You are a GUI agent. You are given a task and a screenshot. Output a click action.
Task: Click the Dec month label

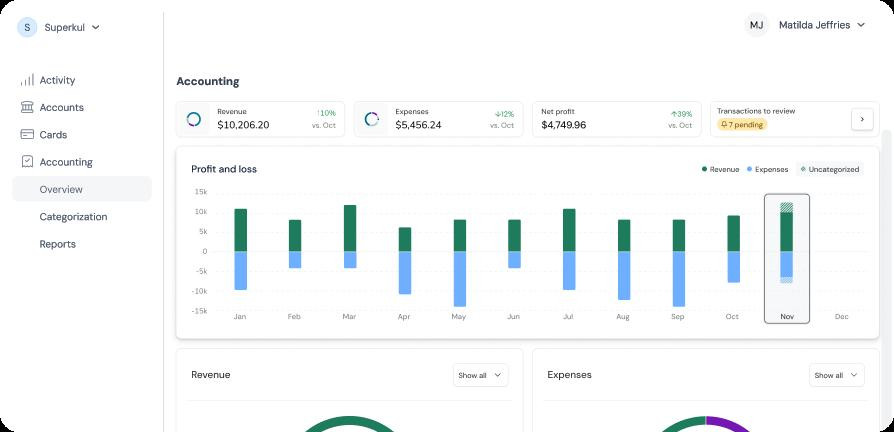point(842,316)
